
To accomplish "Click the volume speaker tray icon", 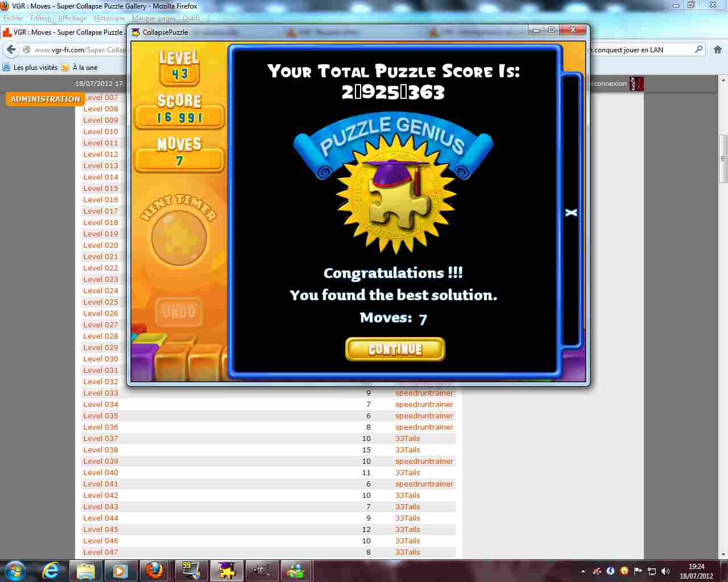I will (x=665, y=571).
